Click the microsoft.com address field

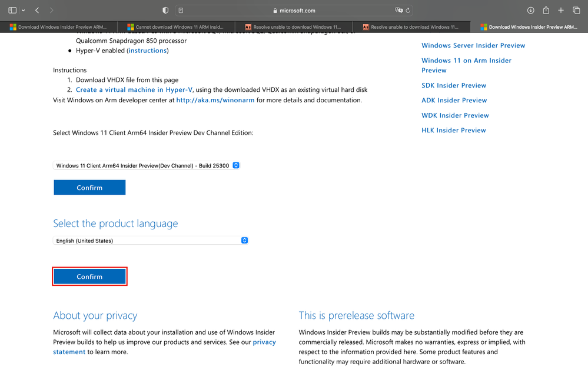tap(294, 11)
